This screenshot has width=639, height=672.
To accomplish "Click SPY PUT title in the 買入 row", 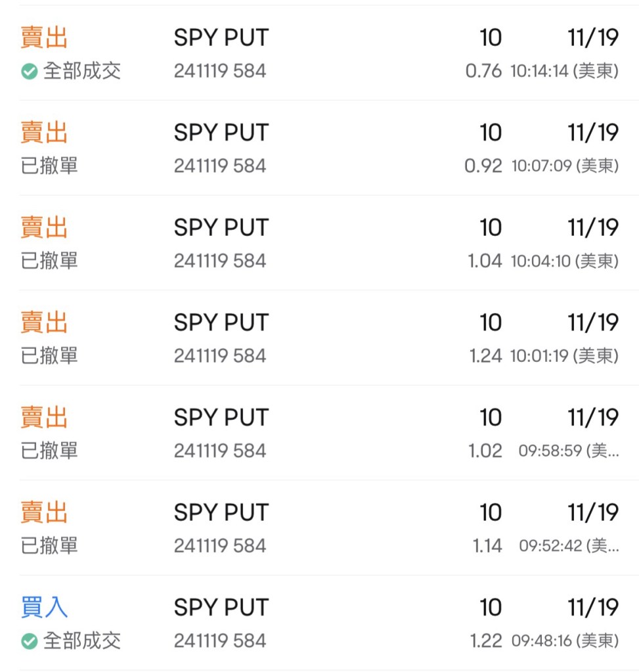I will (x=221, y=608).
